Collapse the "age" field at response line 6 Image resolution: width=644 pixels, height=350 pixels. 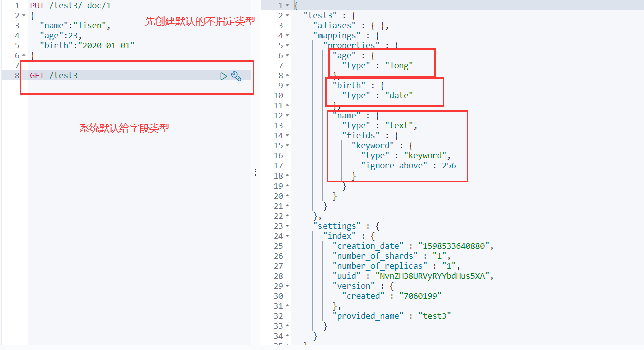click(x=287, y=56)
